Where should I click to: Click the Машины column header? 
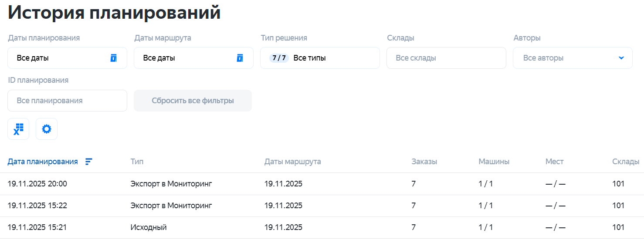tap(494, 162)
